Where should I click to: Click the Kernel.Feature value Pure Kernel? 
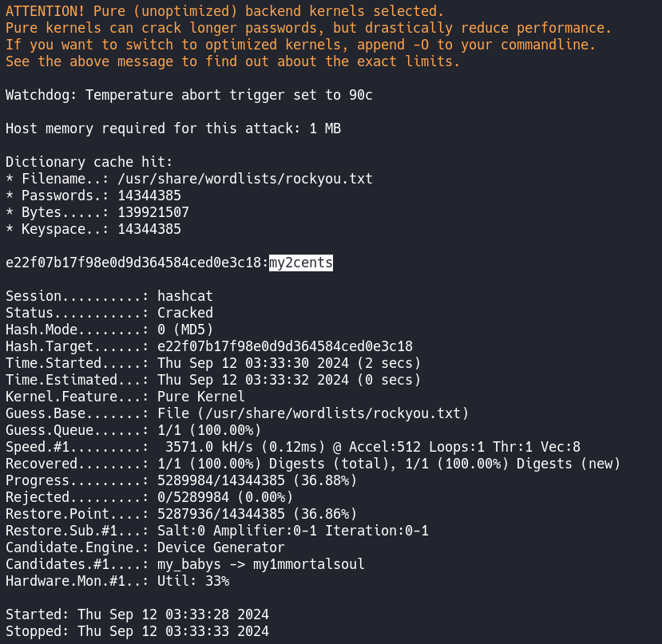coord(200,397)
